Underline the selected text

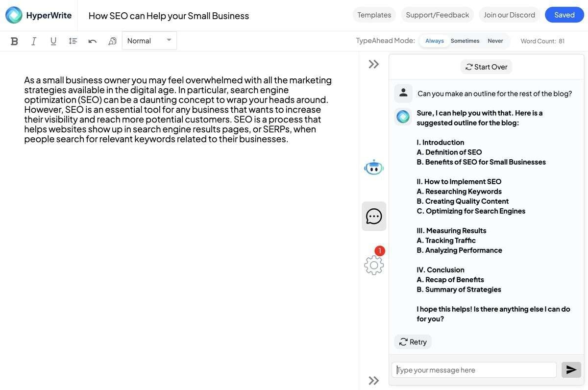tap(53, 41)
